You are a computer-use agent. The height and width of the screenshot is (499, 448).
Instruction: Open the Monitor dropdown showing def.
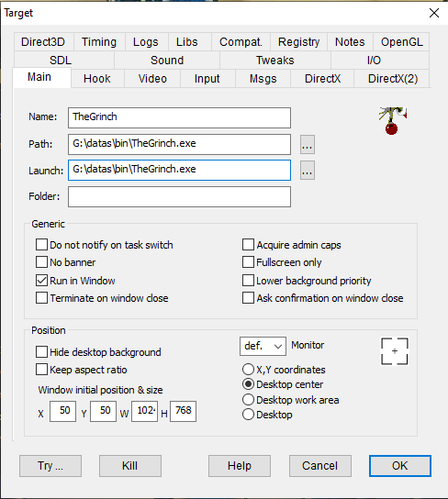coord(263,346)
